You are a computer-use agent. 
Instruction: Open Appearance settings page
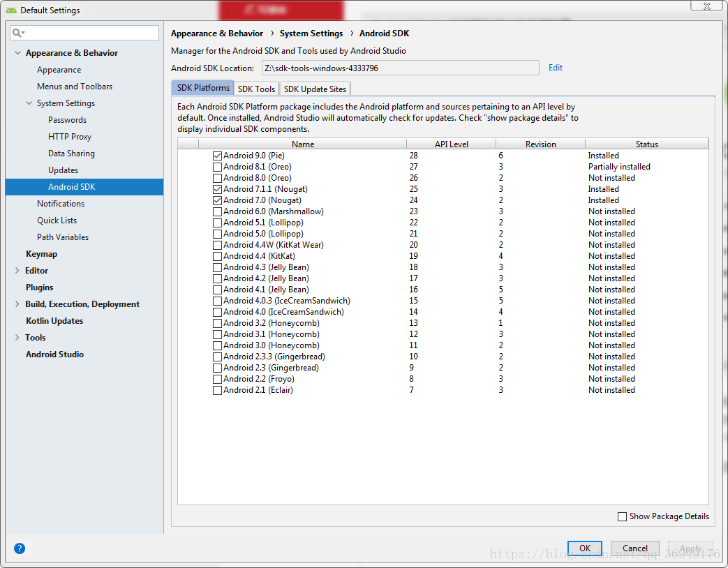(59, 70)
